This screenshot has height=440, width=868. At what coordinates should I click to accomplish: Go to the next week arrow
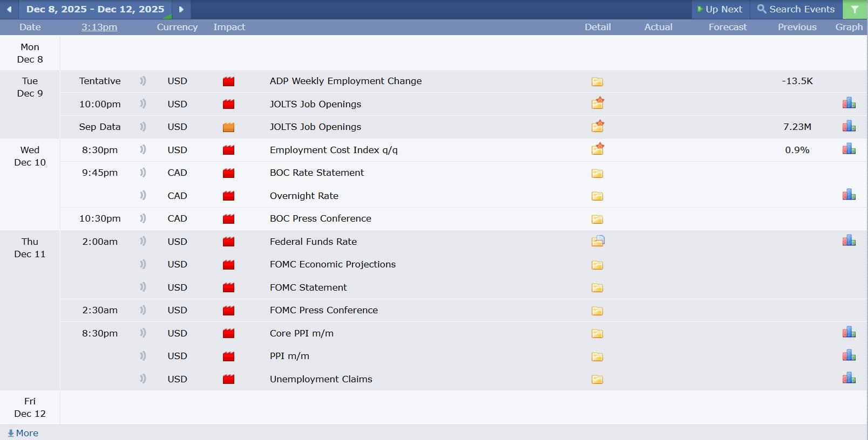[x=181, y=9]
